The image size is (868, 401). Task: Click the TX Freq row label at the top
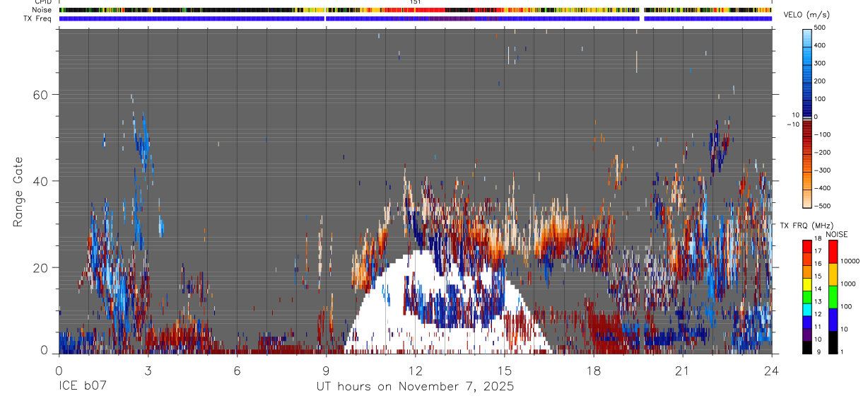tap(37, 18)
